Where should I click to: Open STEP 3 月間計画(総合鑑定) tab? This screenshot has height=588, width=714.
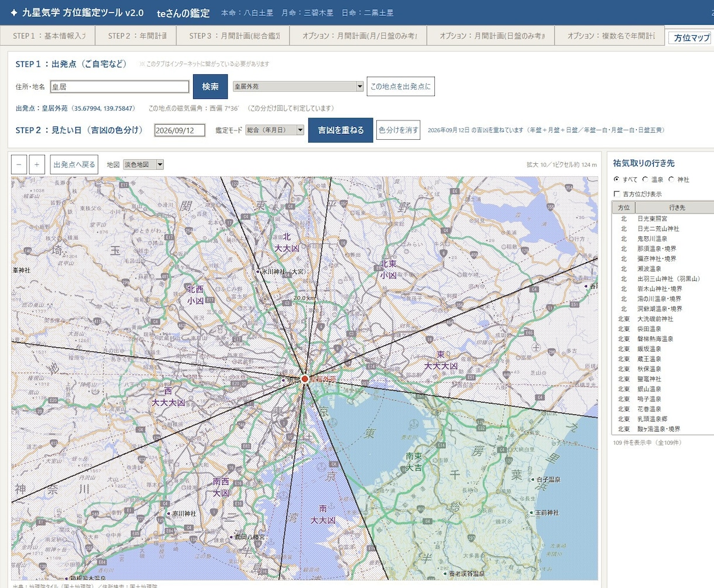pos(234,36)
